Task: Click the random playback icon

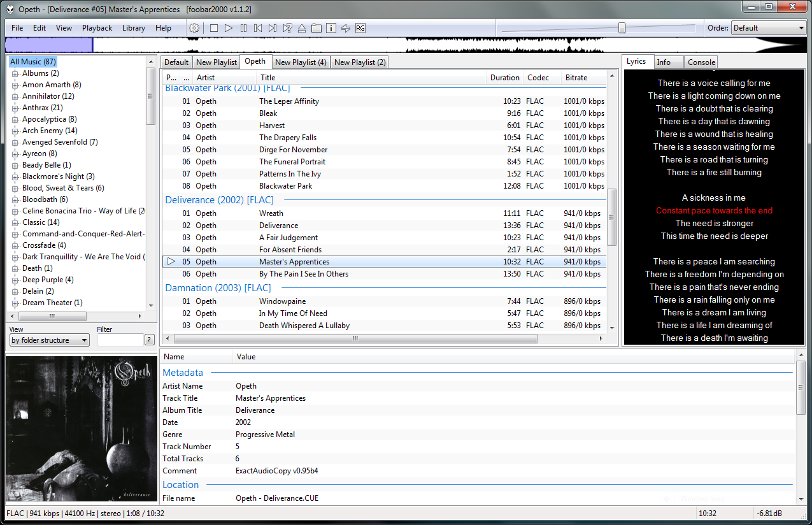Action: coord(287,28)
